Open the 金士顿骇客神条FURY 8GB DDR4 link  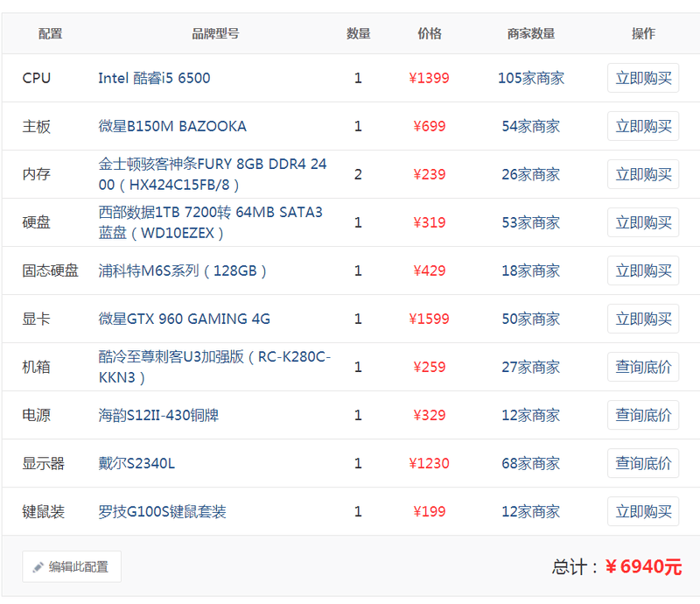[x=213, y=174]
